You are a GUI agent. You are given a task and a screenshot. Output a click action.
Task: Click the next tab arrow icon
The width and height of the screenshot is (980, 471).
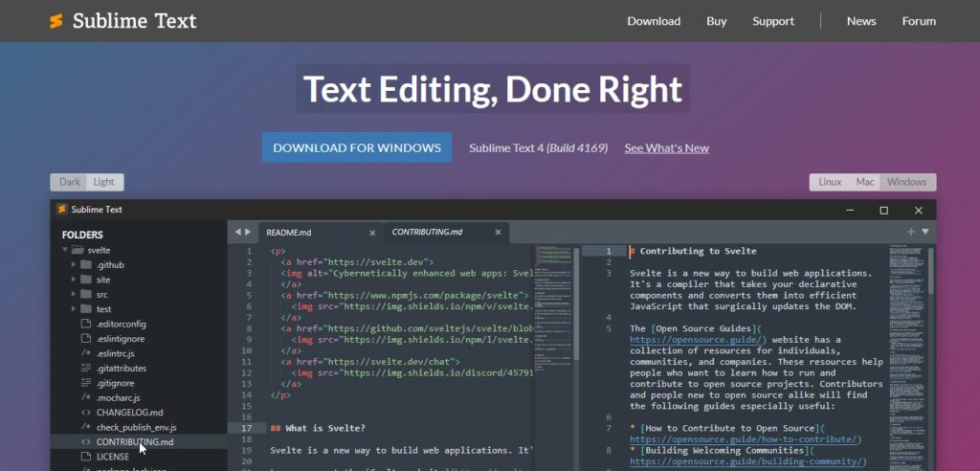click(x=248, y=232)
